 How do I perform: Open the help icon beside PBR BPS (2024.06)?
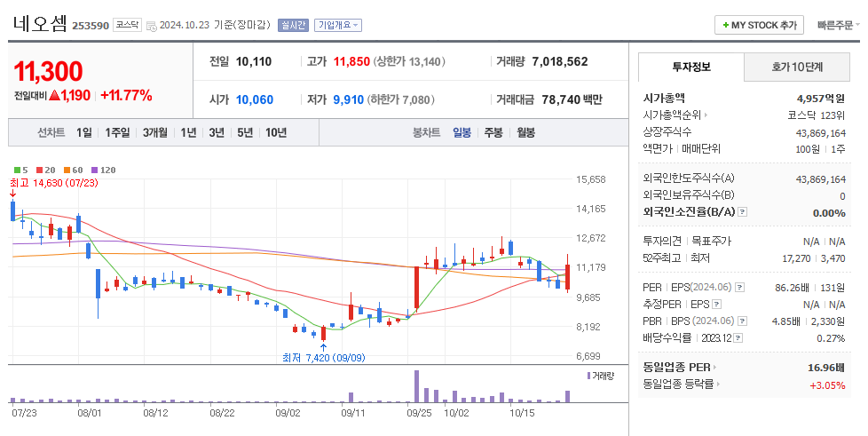(x=743, y=321)
